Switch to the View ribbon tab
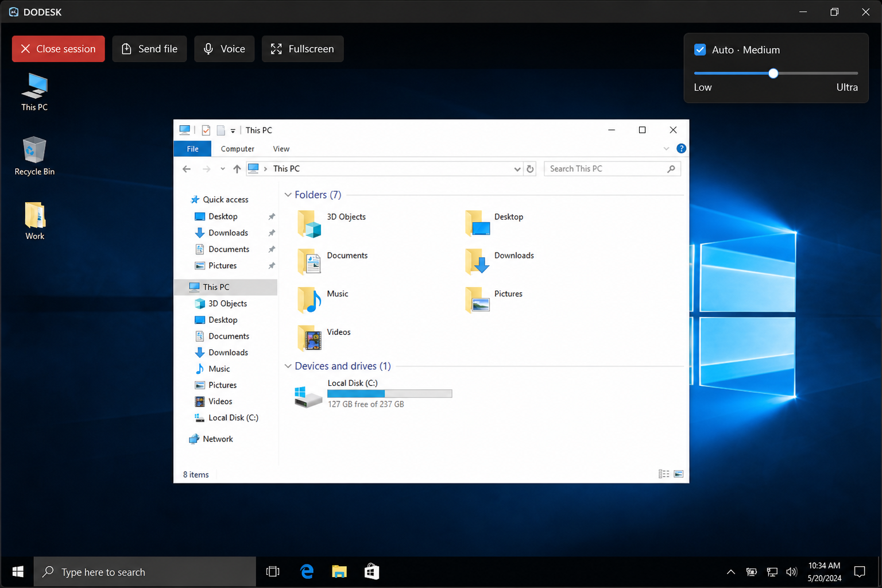The height and width of the screenshot is (588, 882). [281, 149]
